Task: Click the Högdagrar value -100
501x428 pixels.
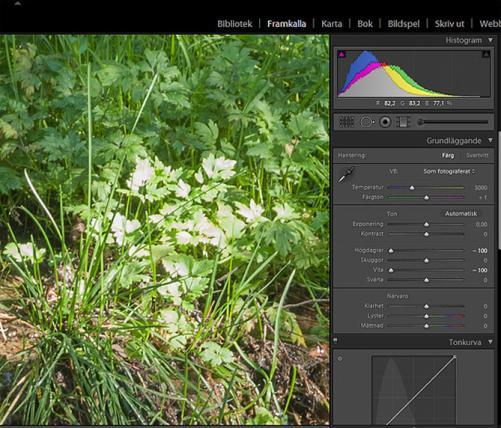Action: click(480, 251)
